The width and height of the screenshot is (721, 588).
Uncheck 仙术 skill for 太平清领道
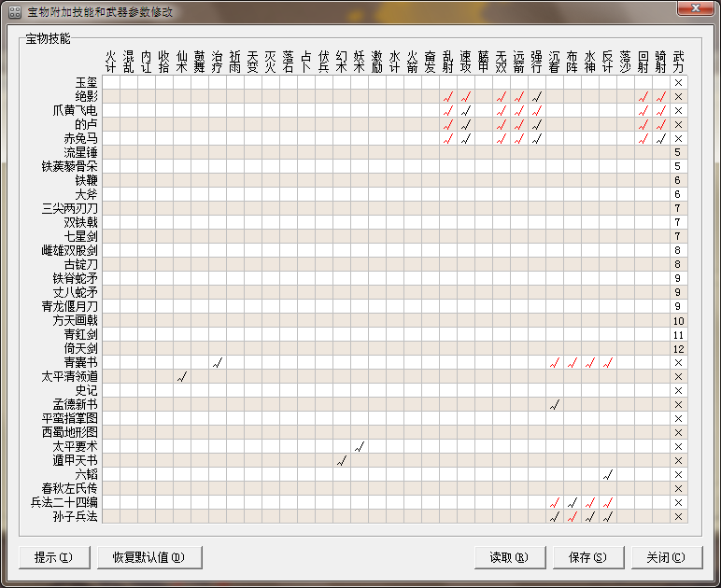pos(182,376)
